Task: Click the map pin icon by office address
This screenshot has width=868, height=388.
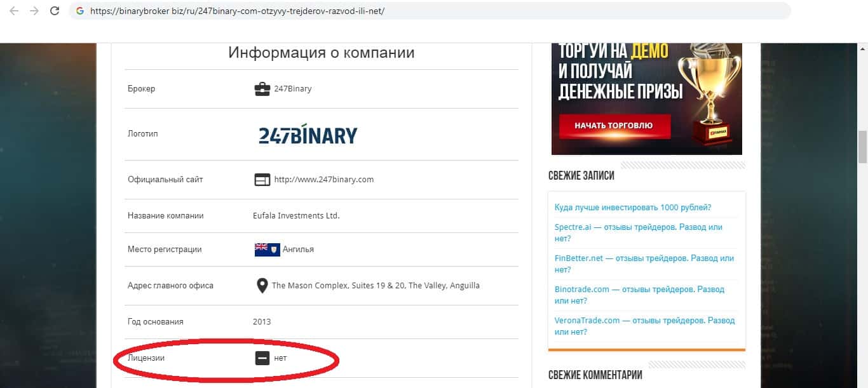Action: point(262,286)
